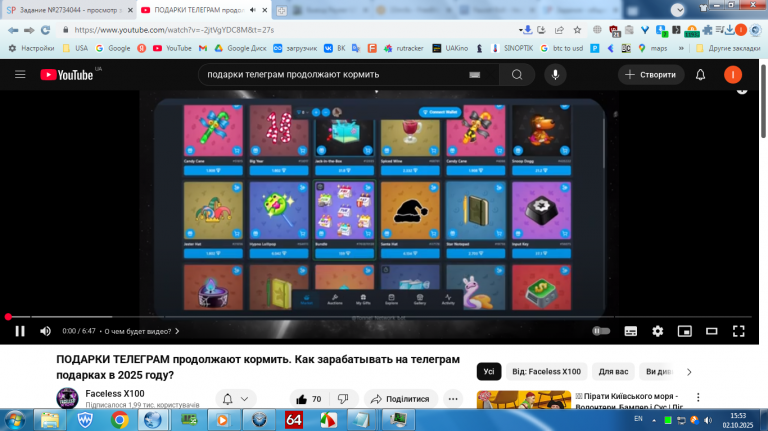Screen dimensions: 768x431
Task: Open the rutracker bookmark
Action: 404,48
